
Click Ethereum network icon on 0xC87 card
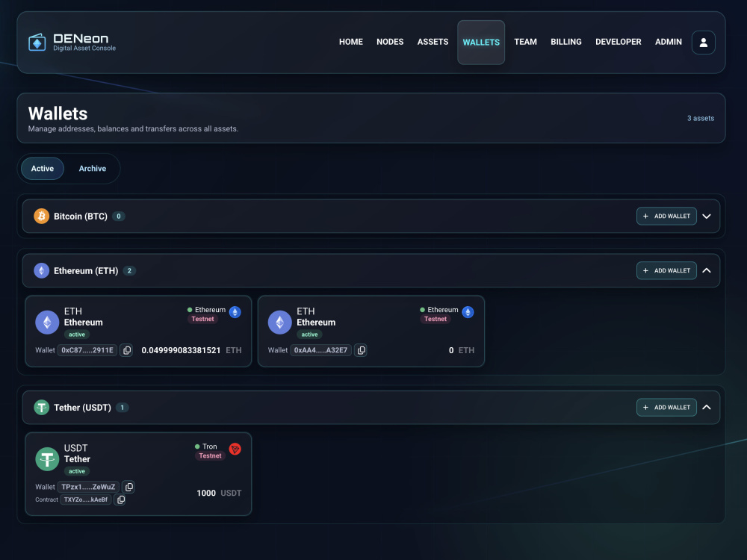[x=235, y=312]
